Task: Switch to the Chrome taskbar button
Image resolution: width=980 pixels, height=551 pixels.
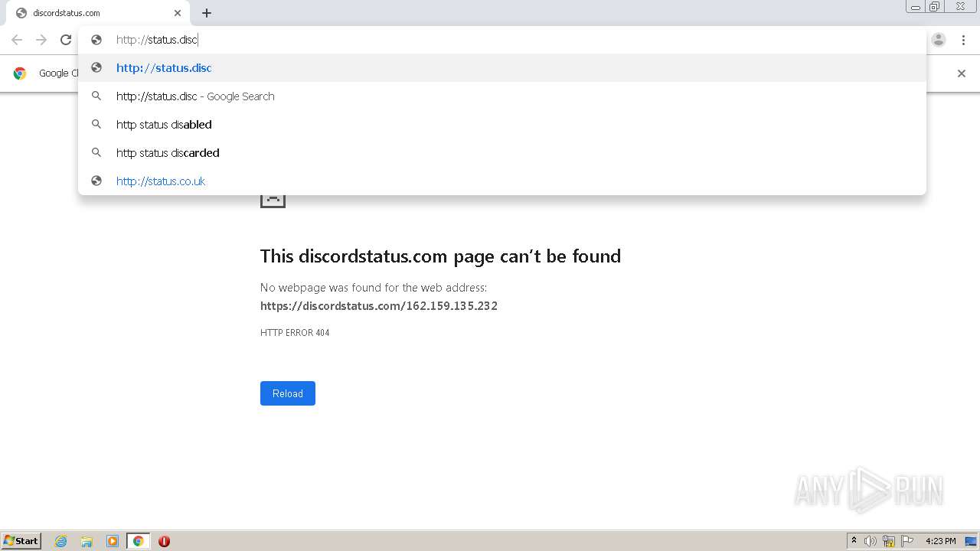Action: pos(138,541)
